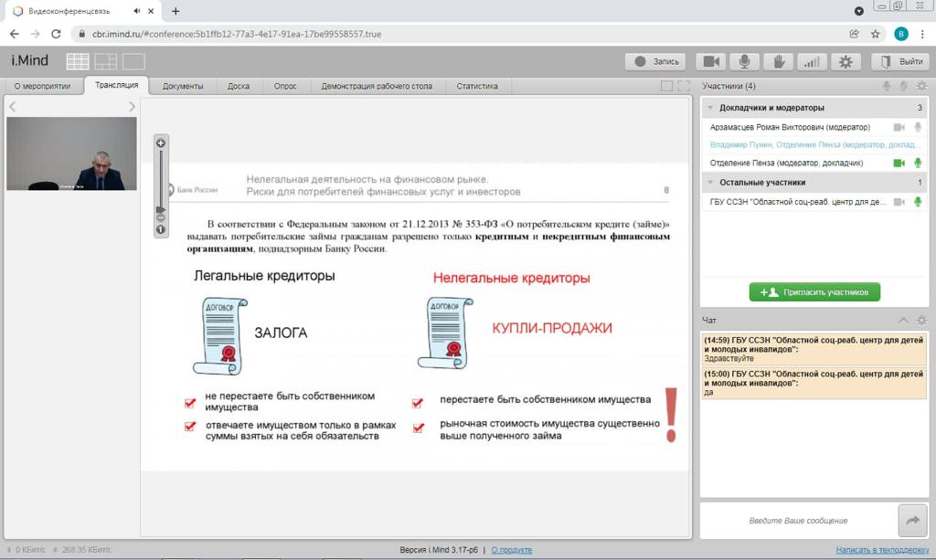Open the Написать в техподдержку link
The image size is (936, 560).
click(x=882, y=550)
